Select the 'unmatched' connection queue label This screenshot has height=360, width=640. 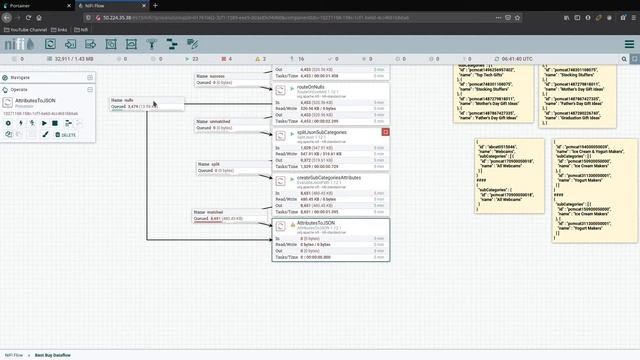pyautogui.click(x=232, y=124)
